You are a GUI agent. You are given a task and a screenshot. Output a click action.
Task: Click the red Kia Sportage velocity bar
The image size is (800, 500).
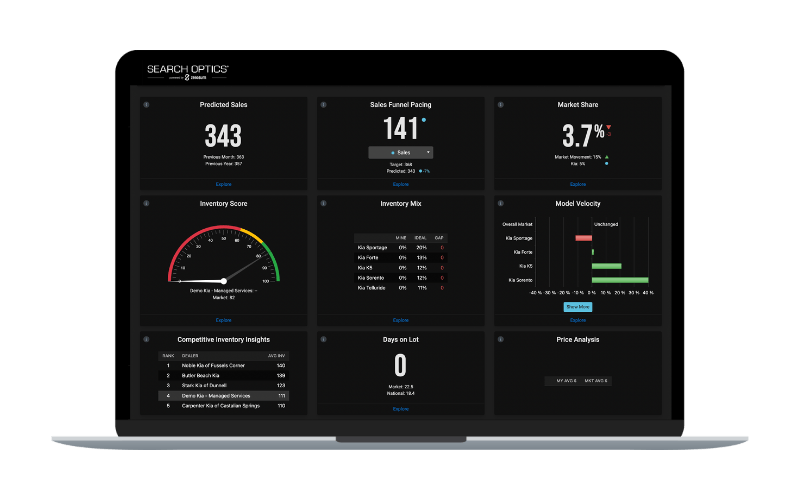584,238
